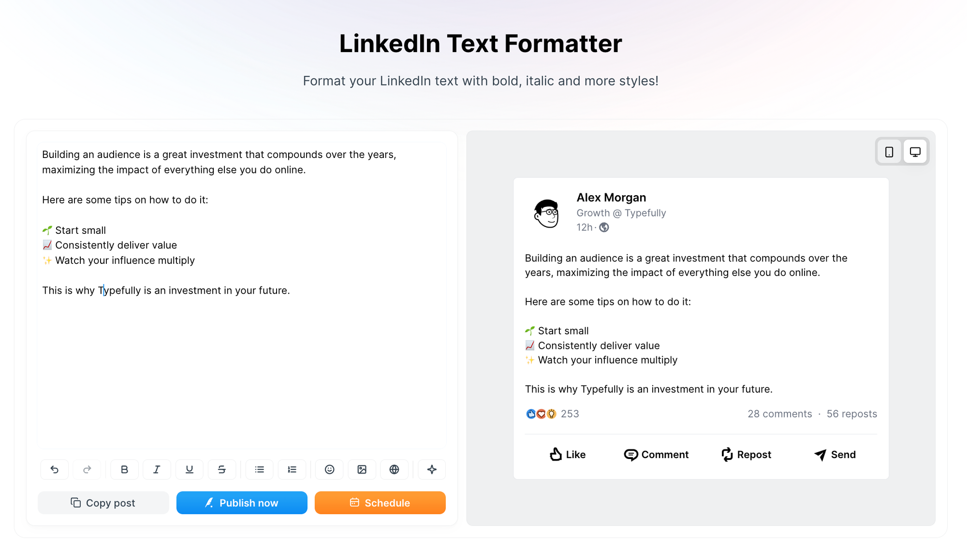Repost the preview post

745,454
